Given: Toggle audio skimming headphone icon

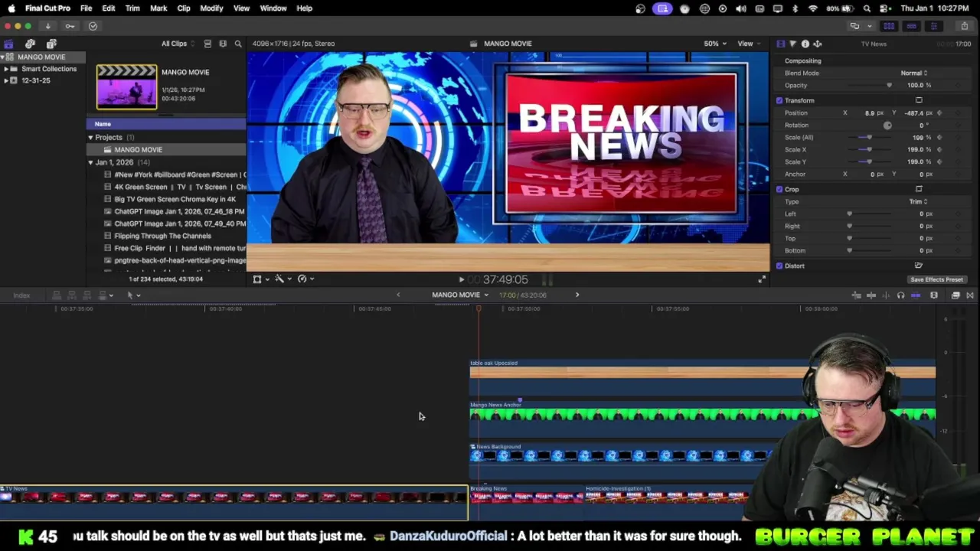Looking at the screenshot, I should pyautogui.click(x=900, y=295).
